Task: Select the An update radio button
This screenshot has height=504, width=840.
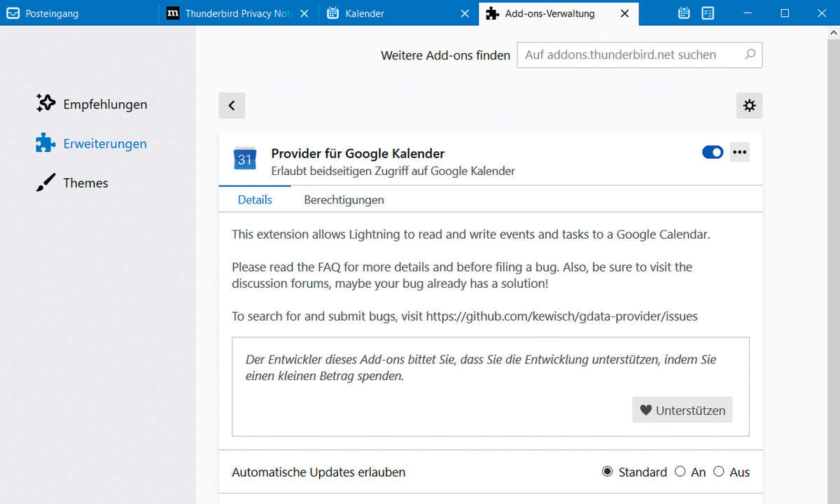Action: coord(680,472)
